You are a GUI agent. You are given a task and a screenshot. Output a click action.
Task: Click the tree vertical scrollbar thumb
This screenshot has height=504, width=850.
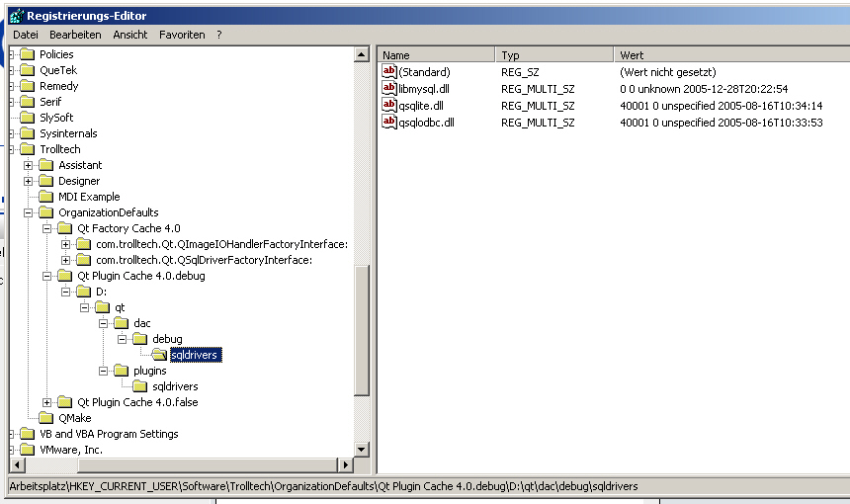pyautogui.click(x=362, y=330)
